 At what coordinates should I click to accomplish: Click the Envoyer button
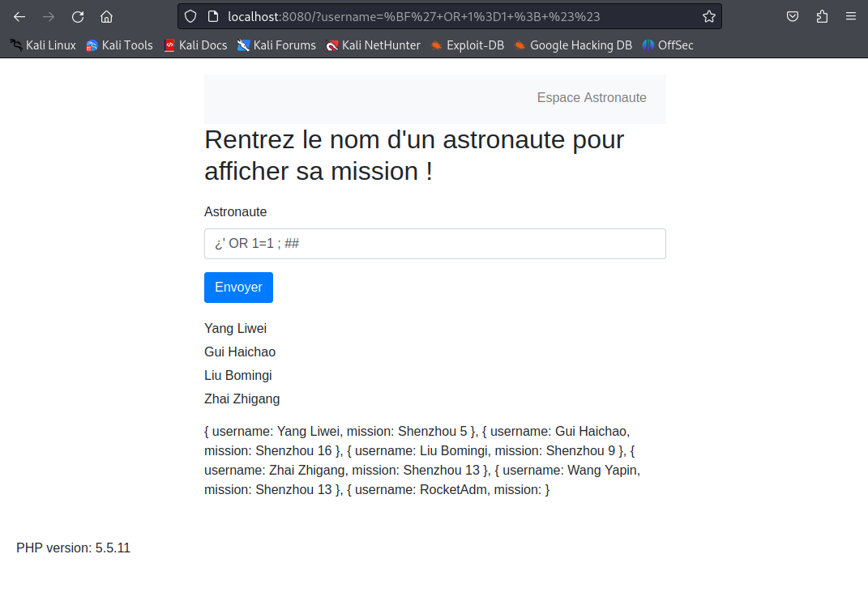pyautogui.click(x=238, y=287)
